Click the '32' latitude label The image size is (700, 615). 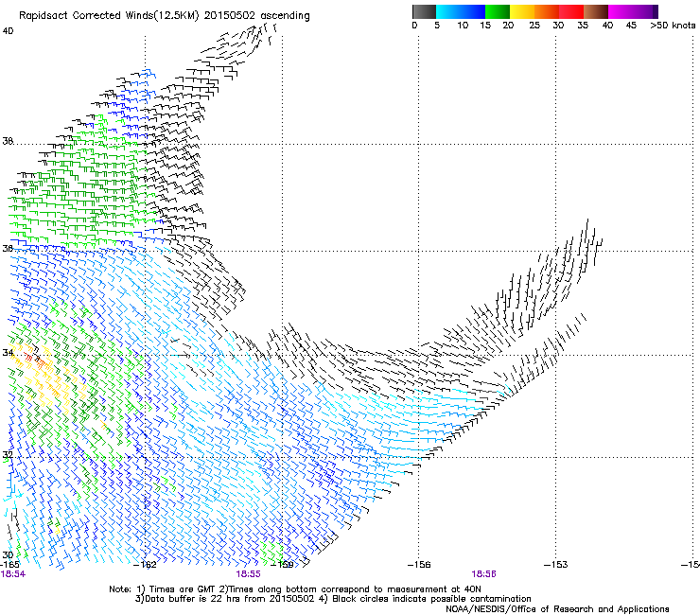(x=8, y=455)
